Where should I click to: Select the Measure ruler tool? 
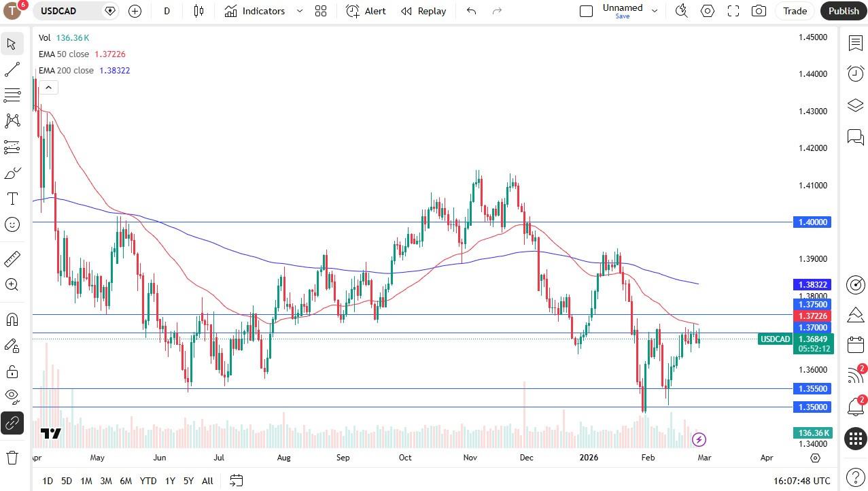[12, 258]
